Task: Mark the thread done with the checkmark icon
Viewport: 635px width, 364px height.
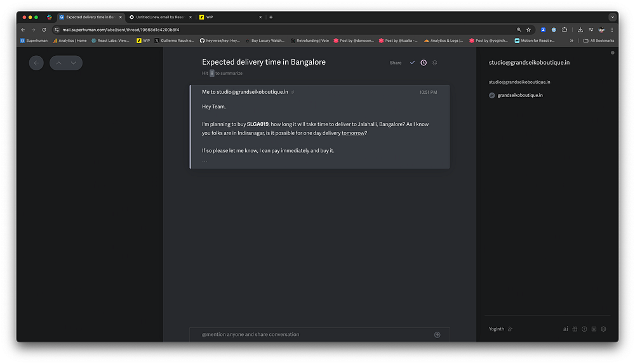Action: click(x=412, y=63)
